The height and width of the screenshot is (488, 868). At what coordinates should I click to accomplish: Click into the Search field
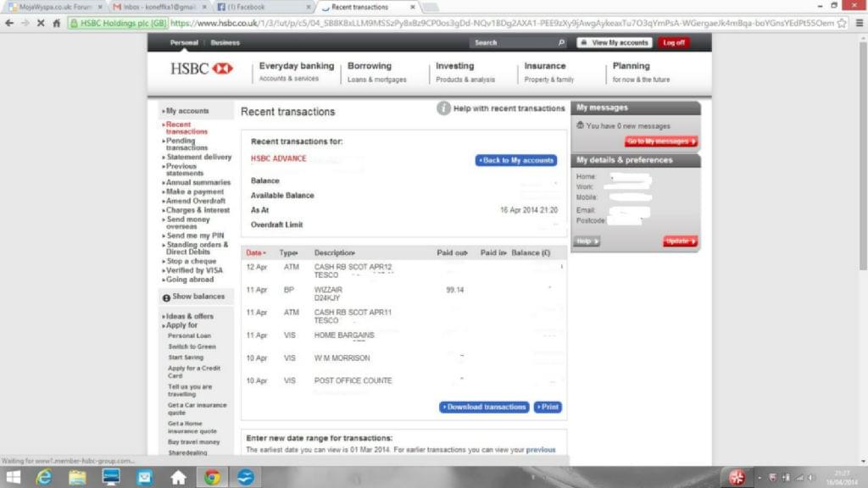point(515,42)
